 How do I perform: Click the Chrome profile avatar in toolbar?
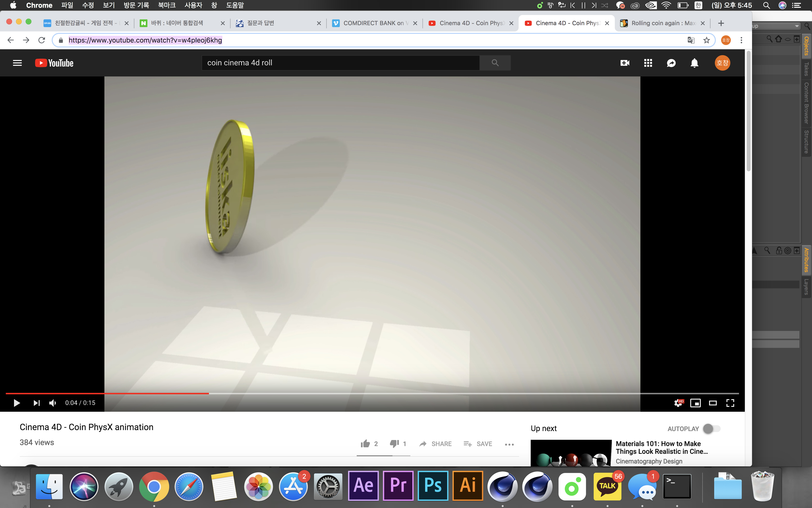pos(726,40)
